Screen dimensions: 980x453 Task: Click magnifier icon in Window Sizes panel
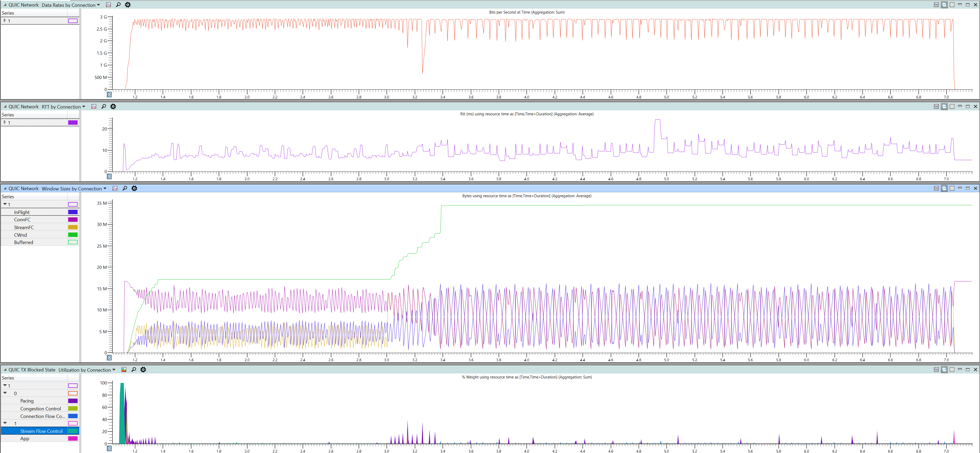(124, 188)
